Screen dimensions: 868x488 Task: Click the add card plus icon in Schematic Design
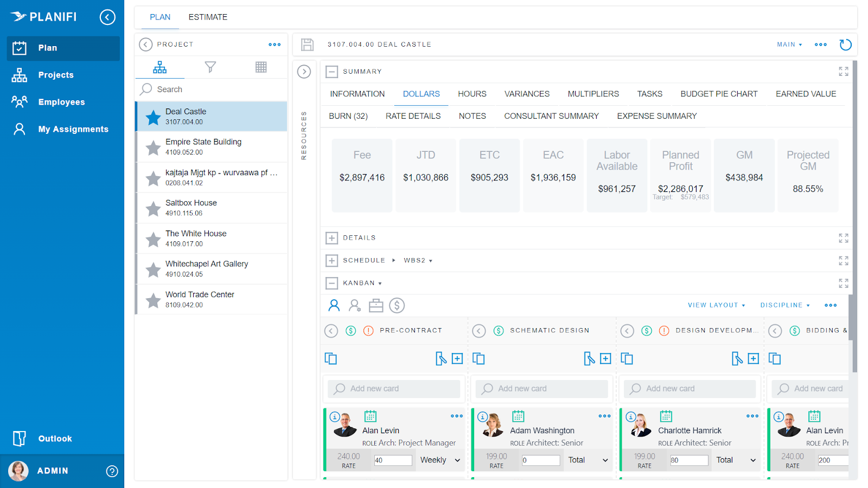coord(605,358)
